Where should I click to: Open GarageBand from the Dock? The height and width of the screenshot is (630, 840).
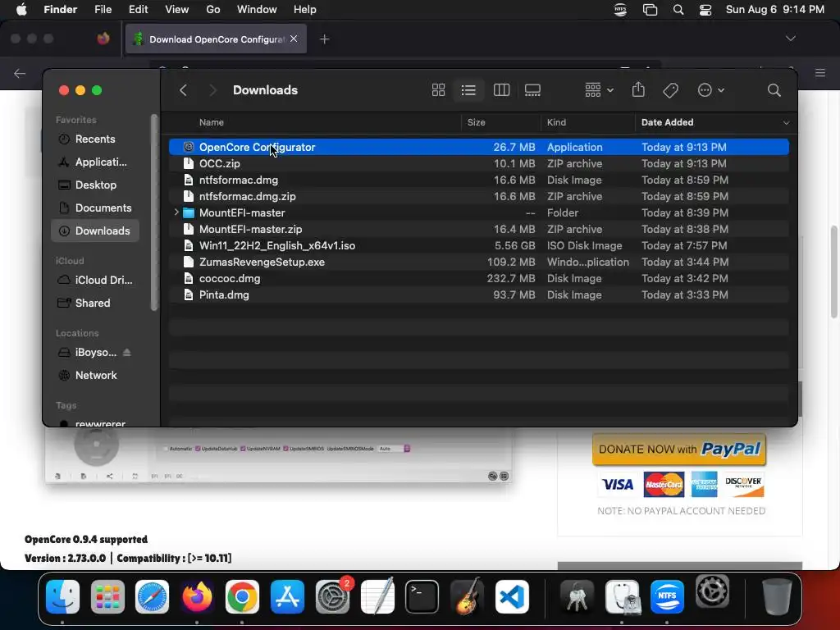[467, 596]
